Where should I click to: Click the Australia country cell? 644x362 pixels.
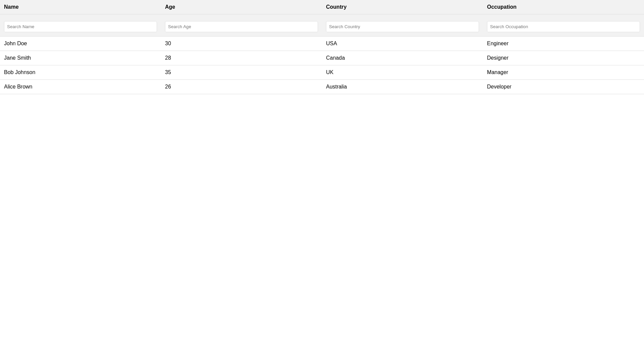336,87
